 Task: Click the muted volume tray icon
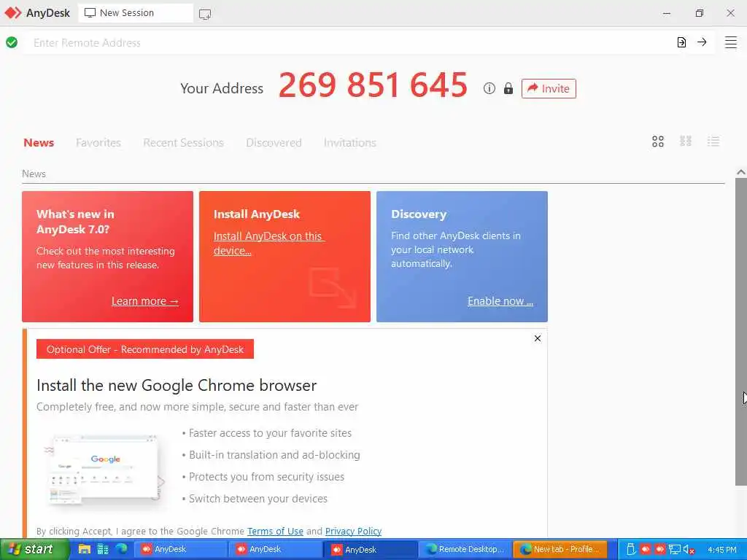point(689,550)
